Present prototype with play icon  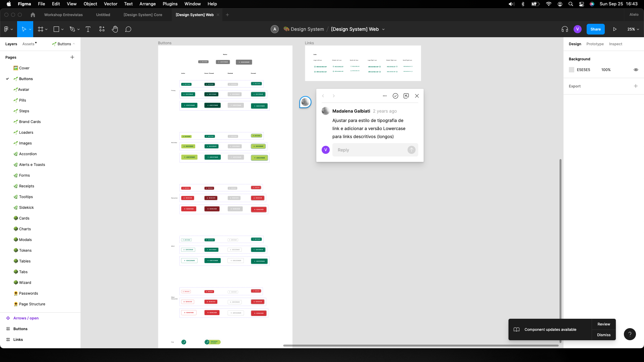(x=615, y=29)
